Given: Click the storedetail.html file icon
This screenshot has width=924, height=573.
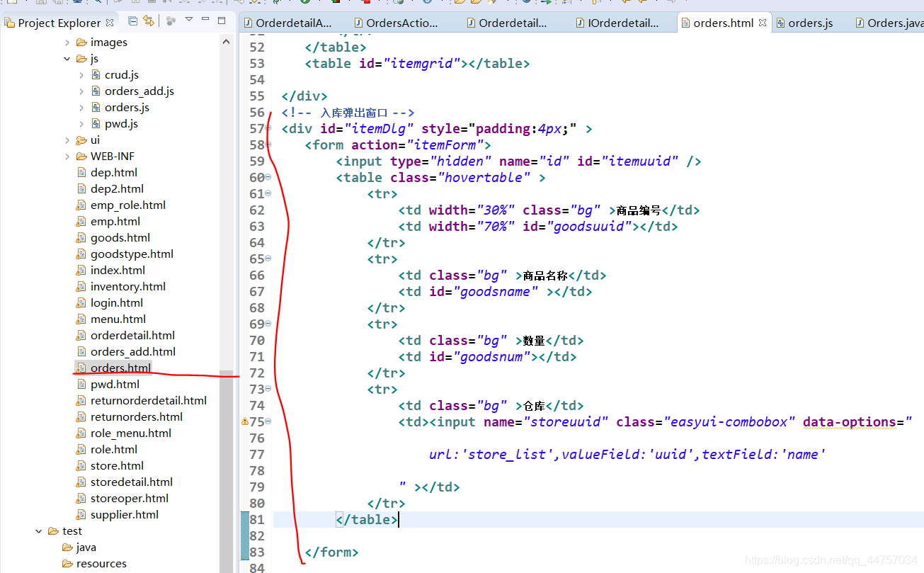Looking at the screenshot, I should (x=81, y=482).
